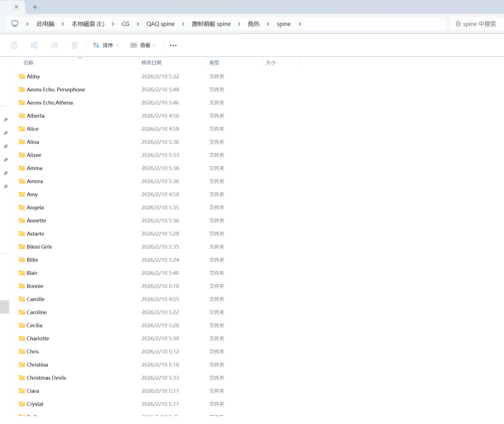Select the Christmas Devils folder
The width and height of the screenshot is (504, 424).
pyautogui.click(x=46, y=378)
